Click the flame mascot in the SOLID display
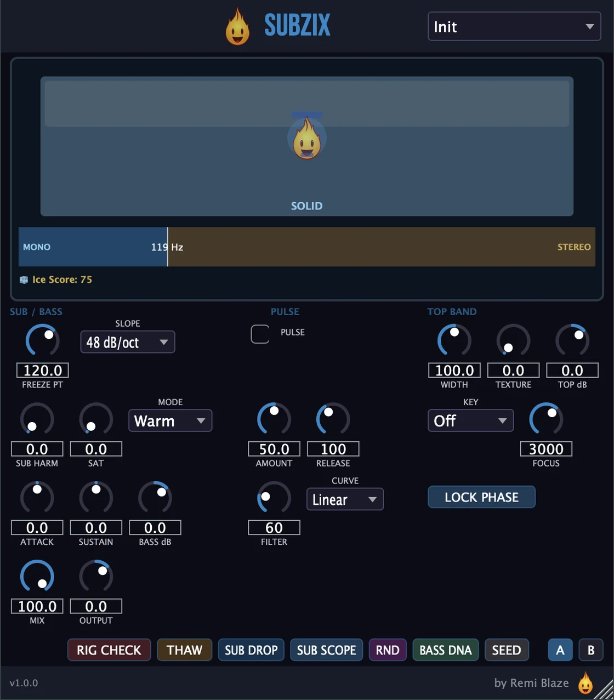The height and width of the screenshot is (700, 614). 307,139
